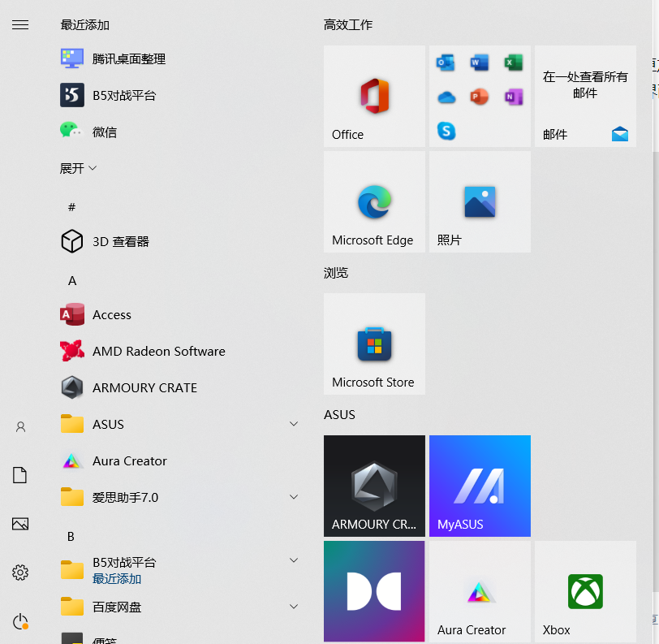Expand the ASUS folder chevron
The height and width of the screenshot is (644, 659).
tap(294, 424)
